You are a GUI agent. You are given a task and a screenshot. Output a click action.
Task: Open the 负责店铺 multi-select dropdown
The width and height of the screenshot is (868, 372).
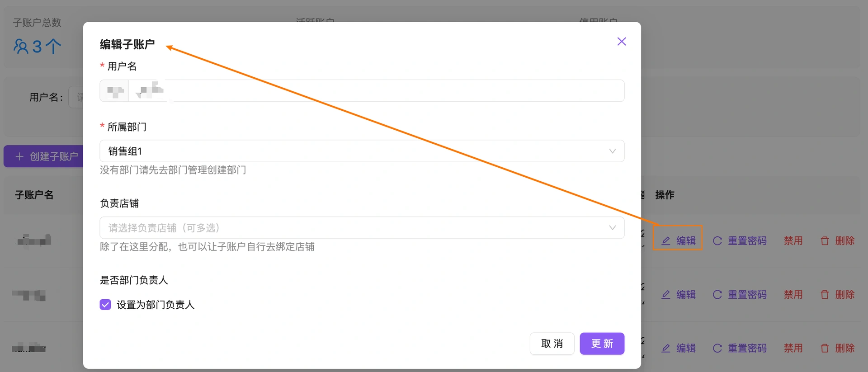click(362, 228)
